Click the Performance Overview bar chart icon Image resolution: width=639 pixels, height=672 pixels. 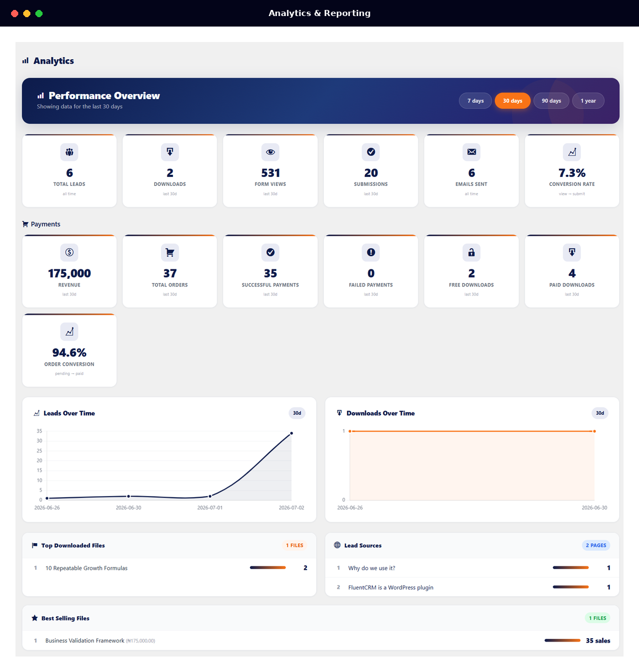[x=40, y=96]
